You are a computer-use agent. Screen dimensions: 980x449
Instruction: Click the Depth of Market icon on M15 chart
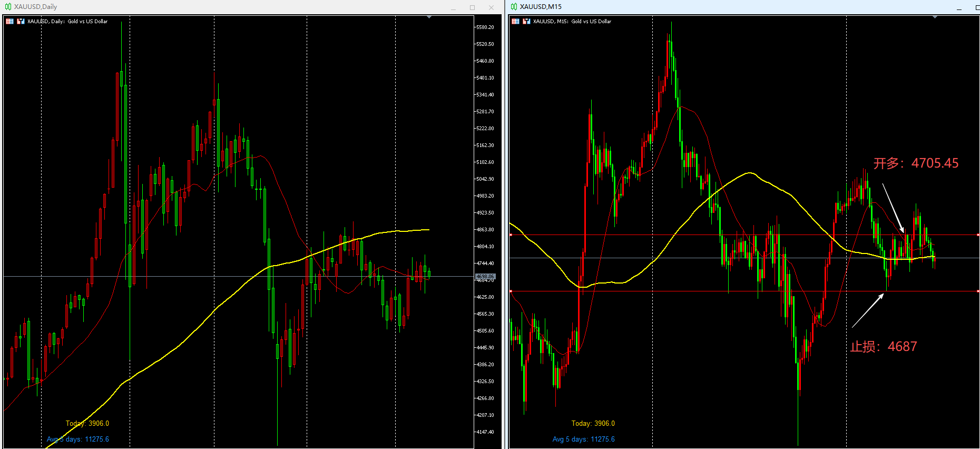[x=526, y=22]
